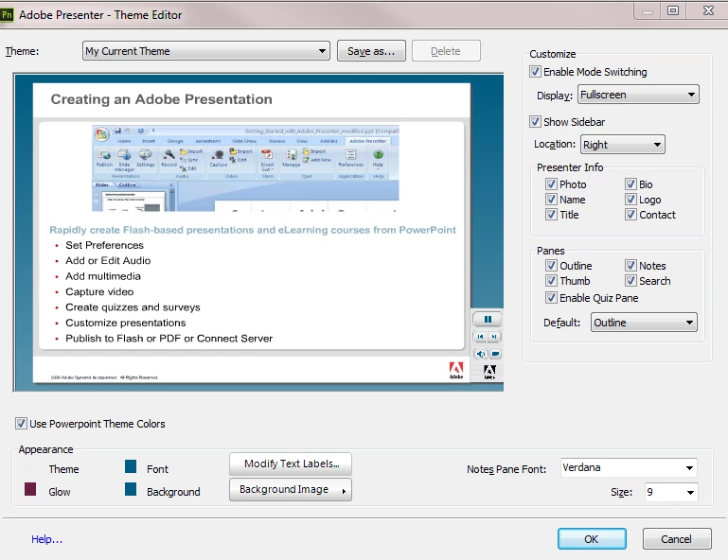Image resolution: width=728 pixels, height=560 pixels.
Task: Pick the Glow color swatch
Action: (x=30, y=489)
